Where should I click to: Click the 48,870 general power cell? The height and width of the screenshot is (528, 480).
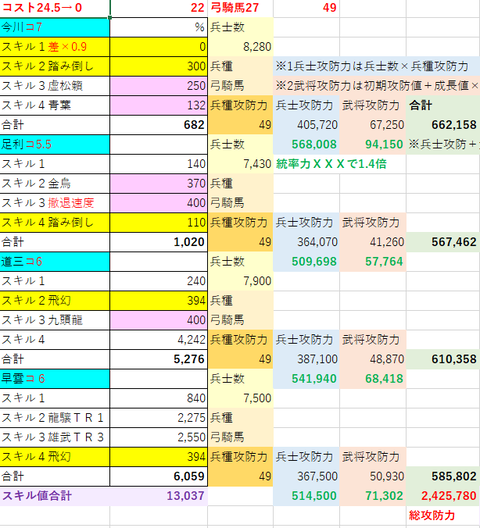click(x=373, y=359)
